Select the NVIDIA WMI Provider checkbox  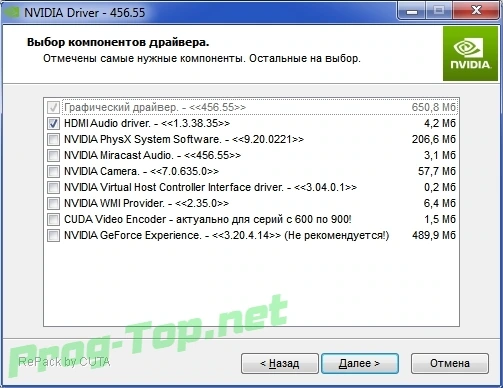click(x=53, y=203)
